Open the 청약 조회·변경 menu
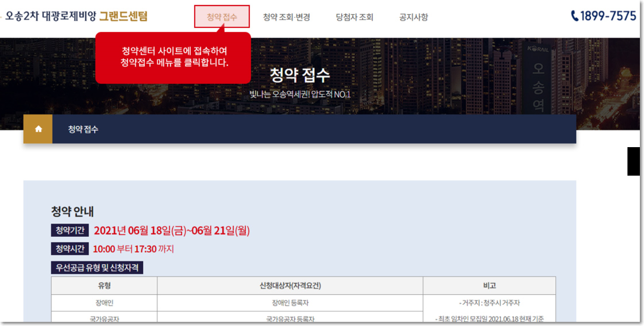The image size is (644, 326). tap(286, 17)
